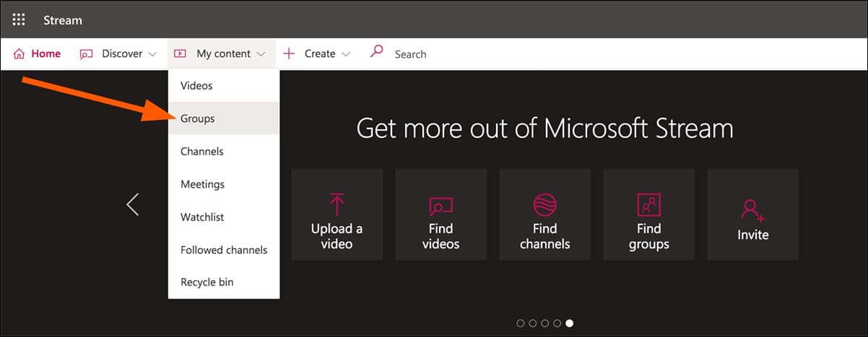Click into the Search field
The width and height of the screenshot is (868, 337).
click(x=433, y=54)
